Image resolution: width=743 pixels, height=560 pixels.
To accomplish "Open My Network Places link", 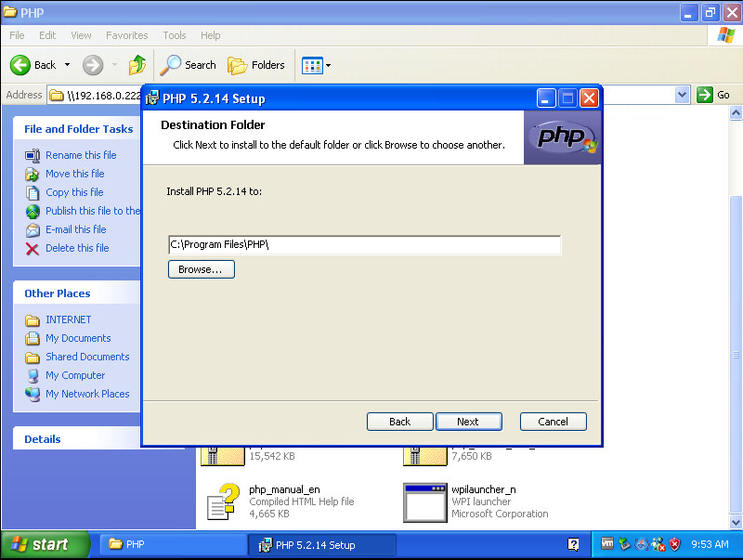I will tap(87, 394).
